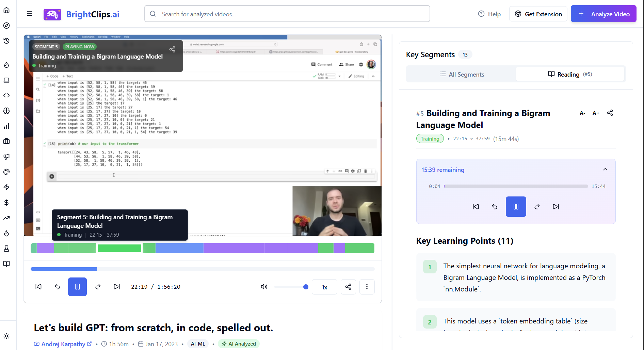Screen dimensions: 644x350
Task: Go to previous segment in reading panel player
Action: coord(476,207)
